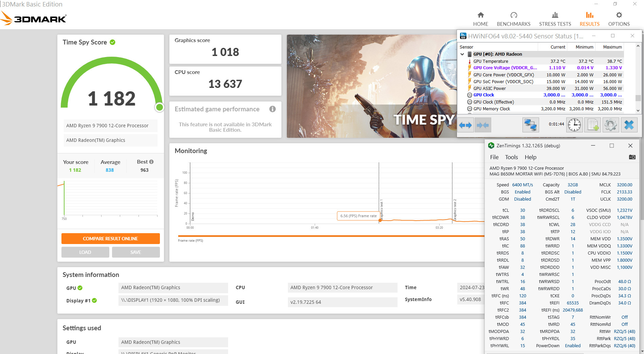Click the ZenTimings camera screenshot icon
The width and height of the screenshot is (644, 354).
click(632, 157)
